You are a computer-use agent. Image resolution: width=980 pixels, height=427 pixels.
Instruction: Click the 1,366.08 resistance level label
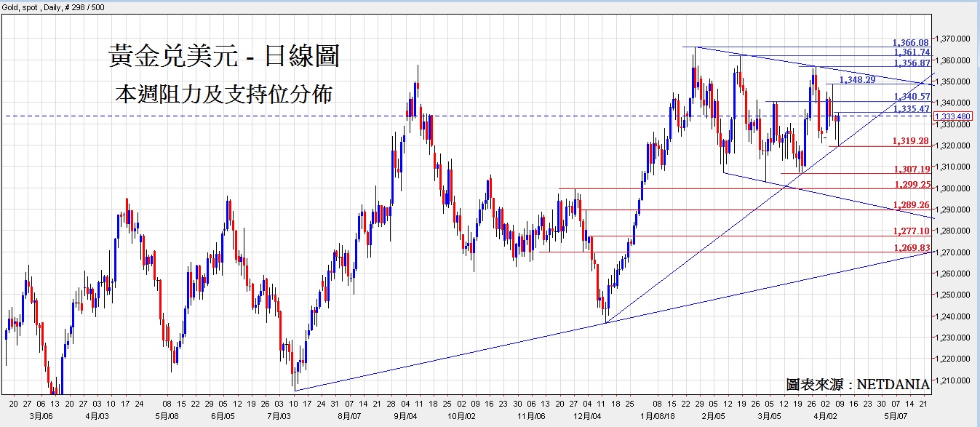[x=911, y=43]
